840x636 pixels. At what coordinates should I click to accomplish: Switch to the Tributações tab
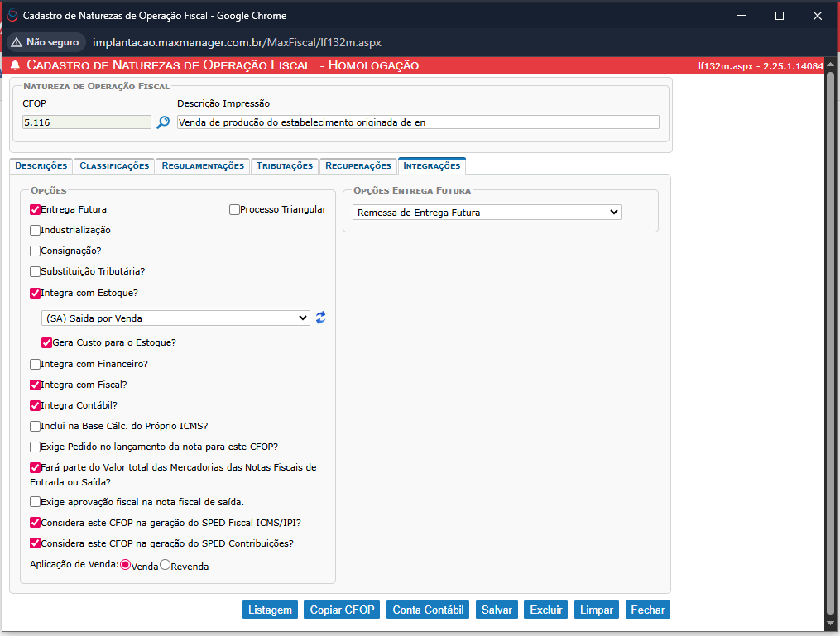285,166
